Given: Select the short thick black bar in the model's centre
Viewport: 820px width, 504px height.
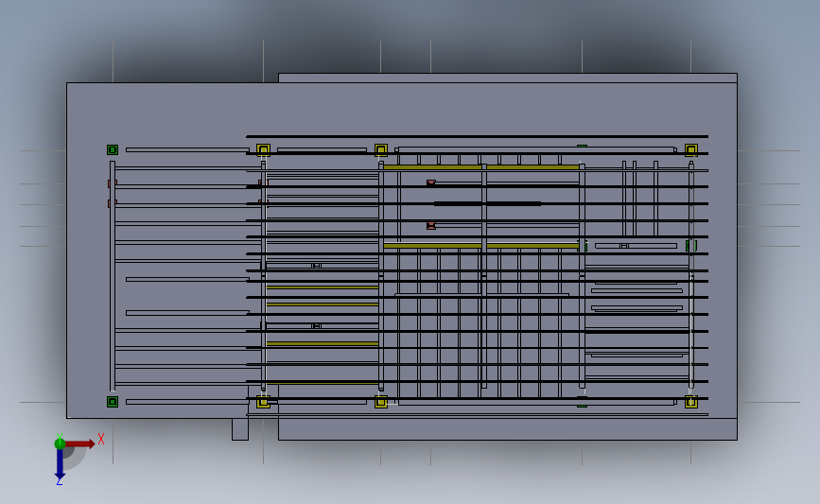Looking at the screenshot, I should (x=487, y=204).
